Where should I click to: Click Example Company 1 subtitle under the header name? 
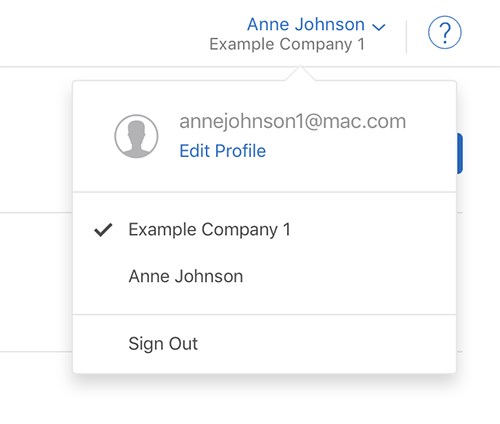pos(287,44)
